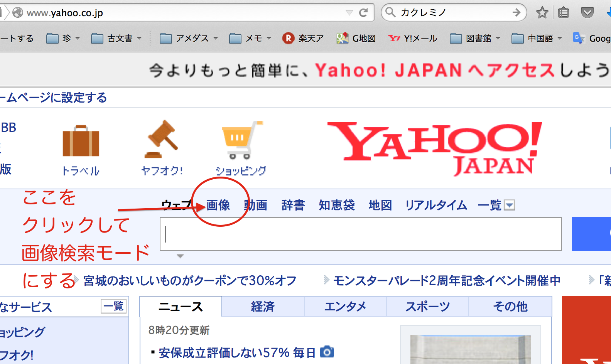
Task: Click the magnifier icon in the browser search box
Action: pyautogui.click(x=390, y=12)
